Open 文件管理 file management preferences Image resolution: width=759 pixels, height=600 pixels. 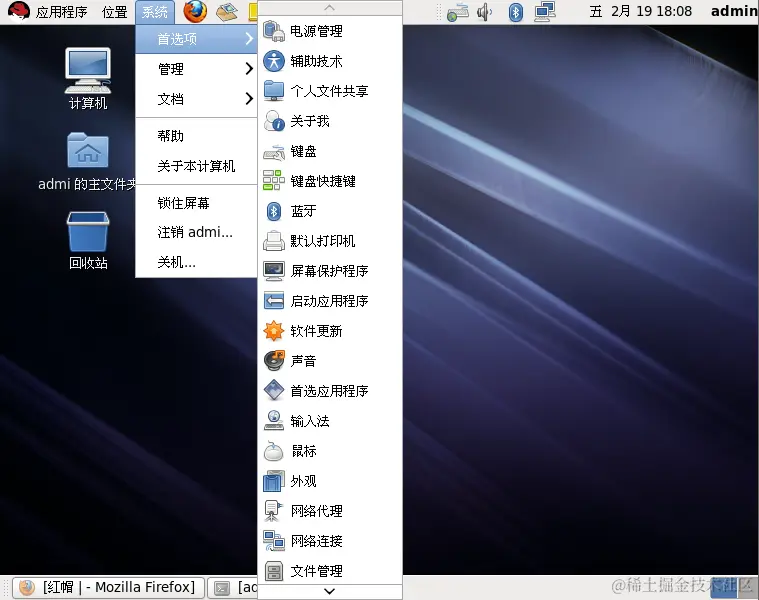tap(330, 571)
